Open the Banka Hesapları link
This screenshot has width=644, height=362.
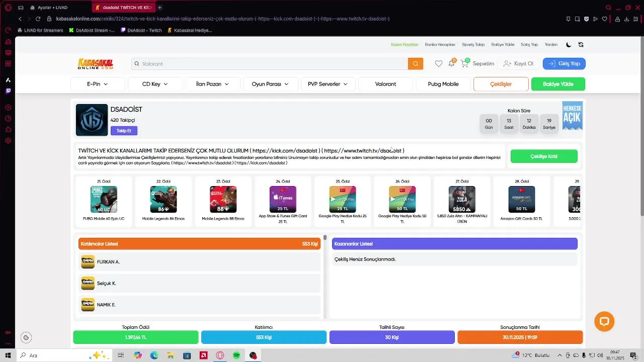tap(440, 45)
